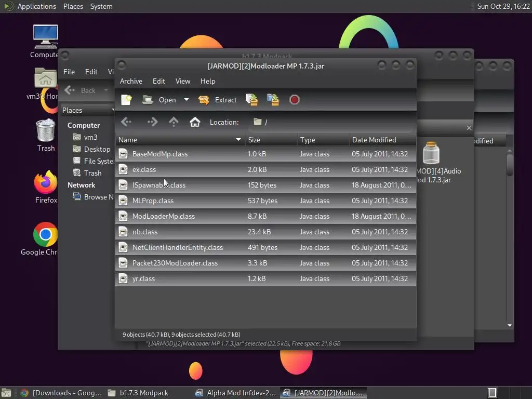Screen dimensions: 532x399
Task: Open the Places sidebar selector dropdown
Action: pyautogui.click(x=87, y=110)
